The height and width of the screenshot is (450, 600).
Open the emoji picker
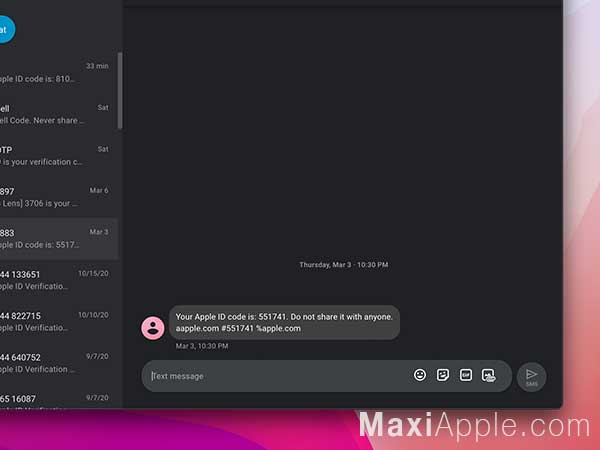[420, 375]
